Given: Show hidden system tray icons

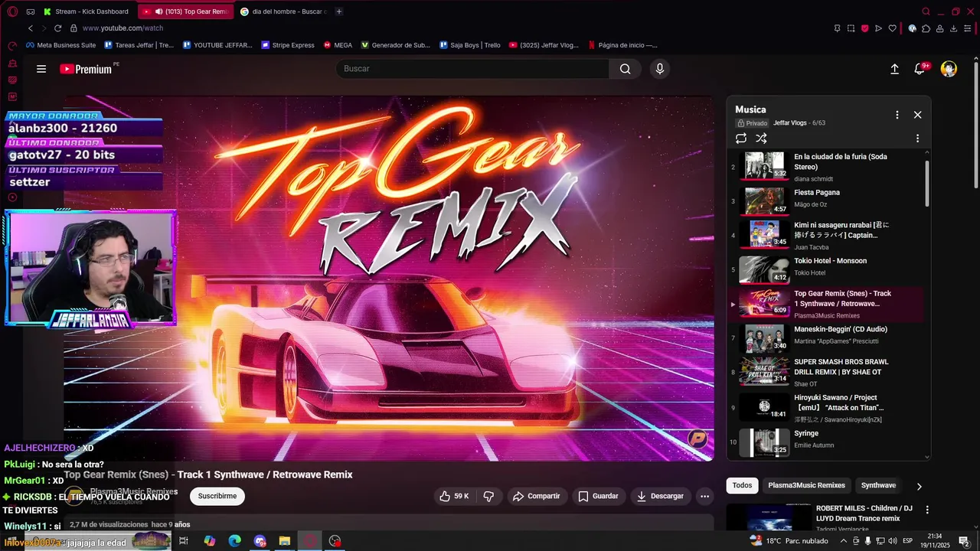Looking at the screenshot, I should tap(844, 541).
